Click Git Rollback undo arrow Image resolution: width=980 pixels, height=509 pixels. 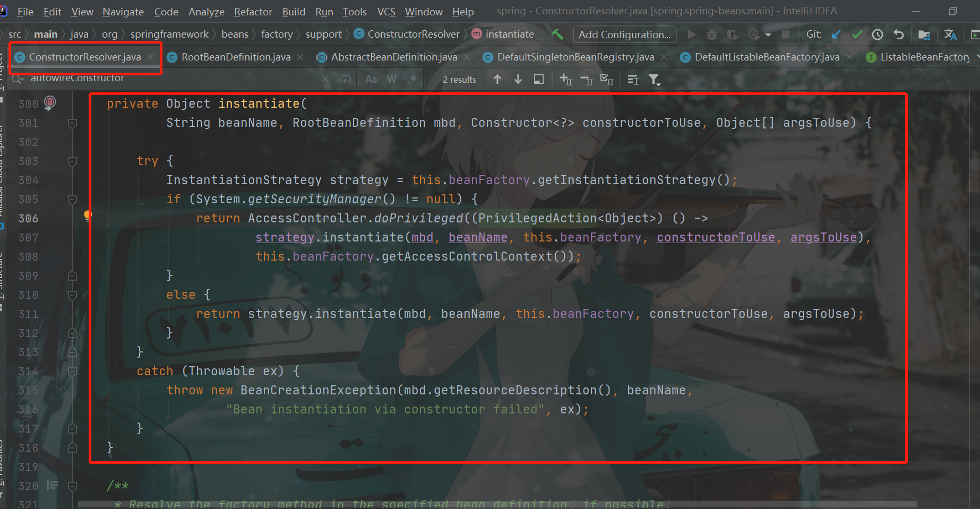coord(898,34)
